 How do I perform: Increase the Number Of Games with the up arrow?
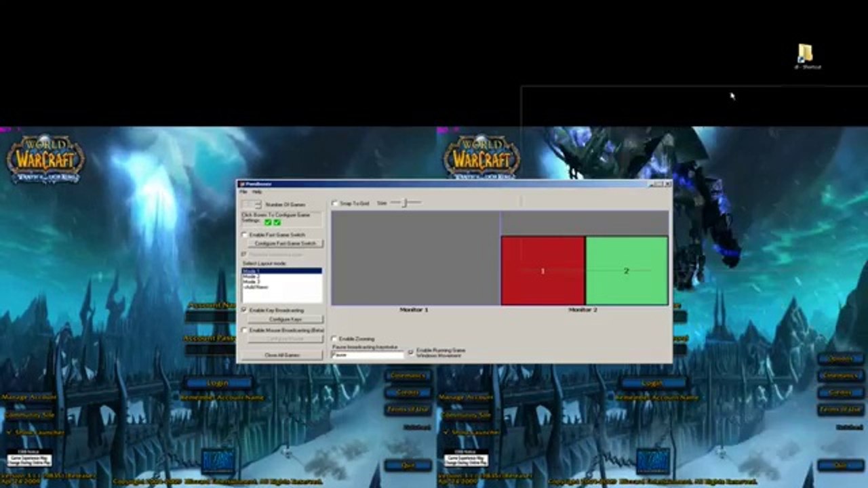tap(258, 202)
